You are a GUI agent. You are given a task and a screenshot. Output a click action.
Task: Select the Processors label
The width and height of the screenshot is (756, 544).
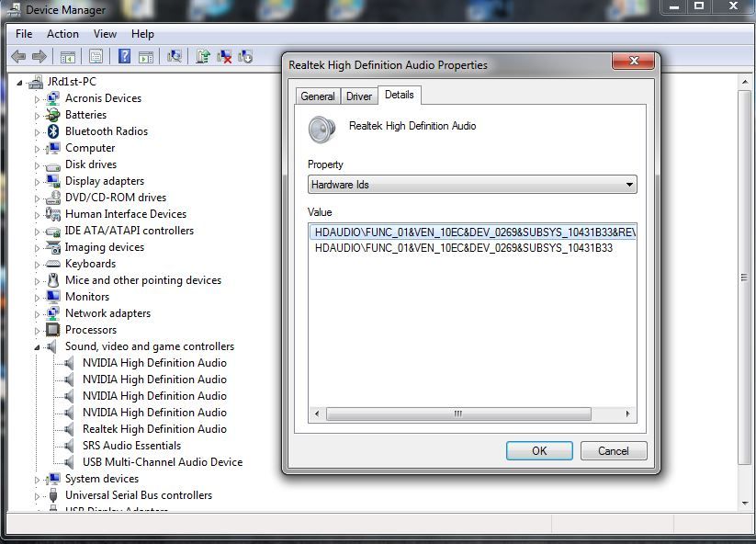(91, 330)
